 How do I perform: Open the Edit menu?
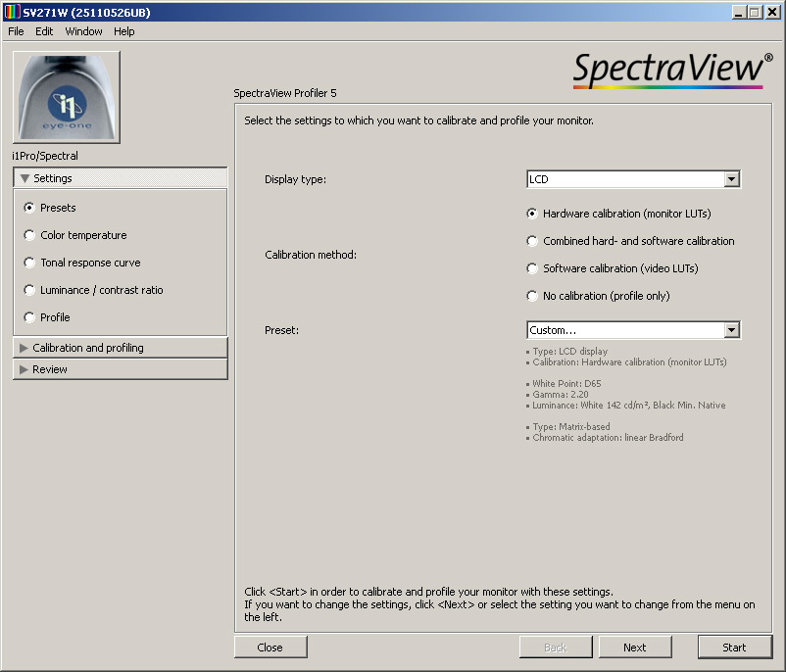44,31
